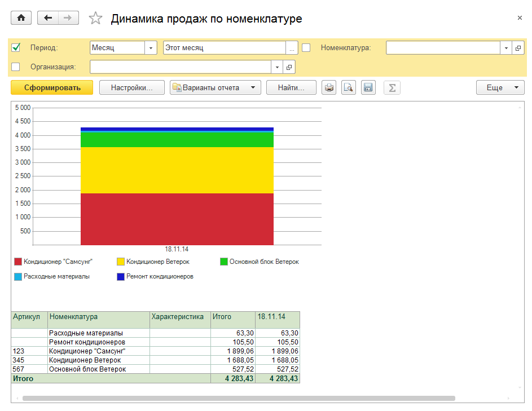Screen dimensions: 532x411
Task: Click the print icon
Action: pyautogui.click(x=329, y=87)
